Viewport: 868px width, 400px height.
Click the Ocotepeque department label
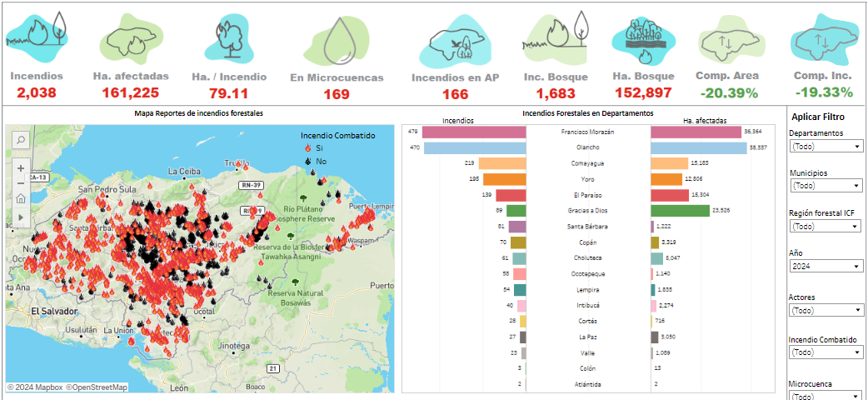588,273
